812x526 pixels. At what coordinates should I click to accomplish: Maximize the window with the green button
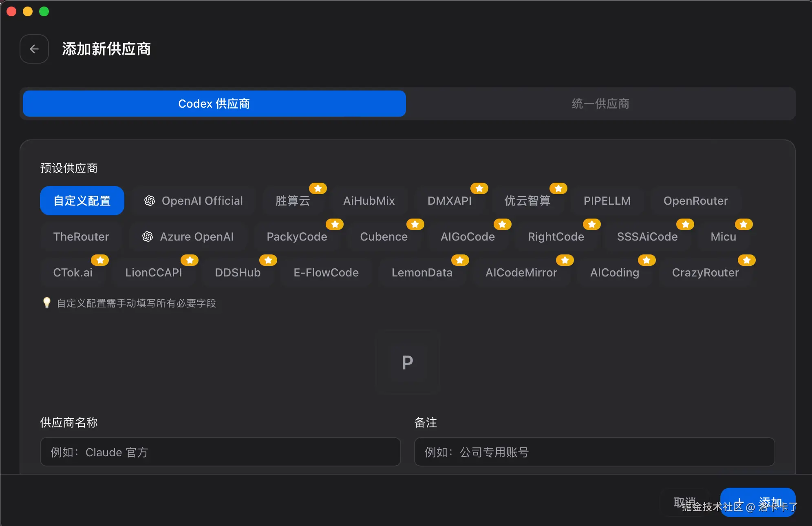click(x=44, y=11)
